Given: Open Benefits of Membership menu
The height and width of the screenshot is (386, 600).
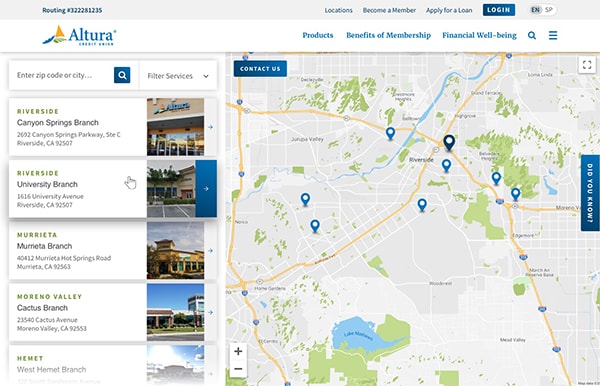Looking at the screenshot, I should coord(388,35).
